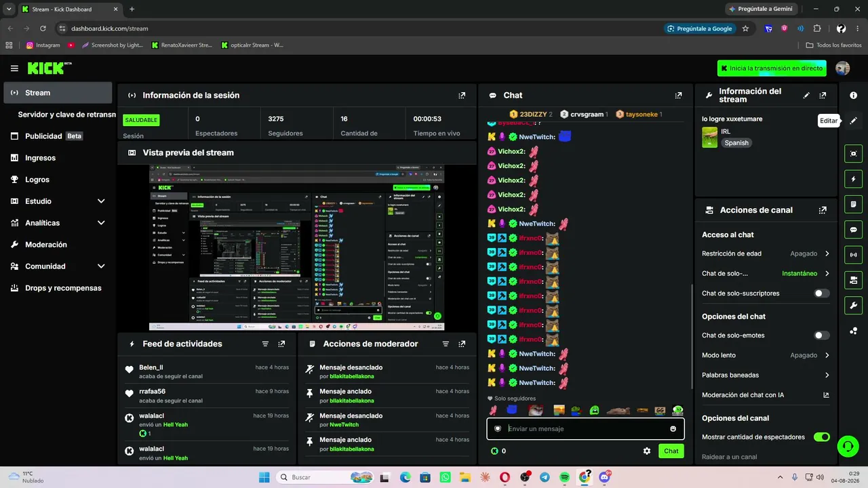Bookmark this page with the star icon

[745, 28]
